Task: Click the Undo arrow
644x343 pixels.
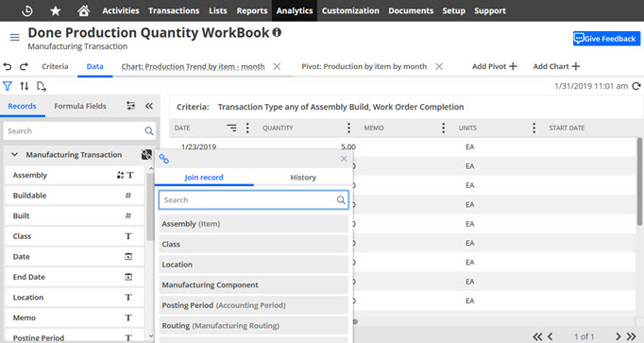Action: pos(8,66)
